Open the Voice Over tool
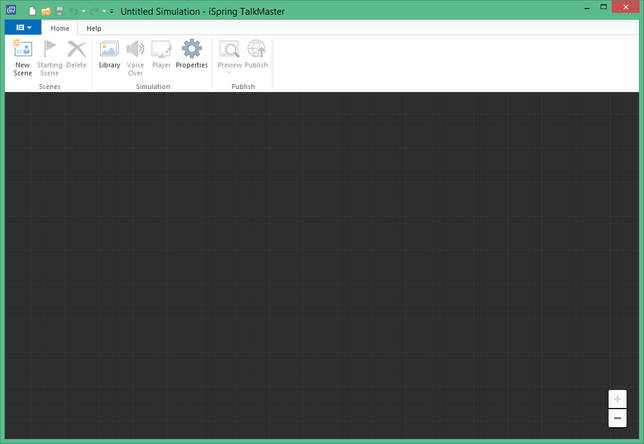The height and width of the screenshot is (444, 644). [x=135, y=58]
